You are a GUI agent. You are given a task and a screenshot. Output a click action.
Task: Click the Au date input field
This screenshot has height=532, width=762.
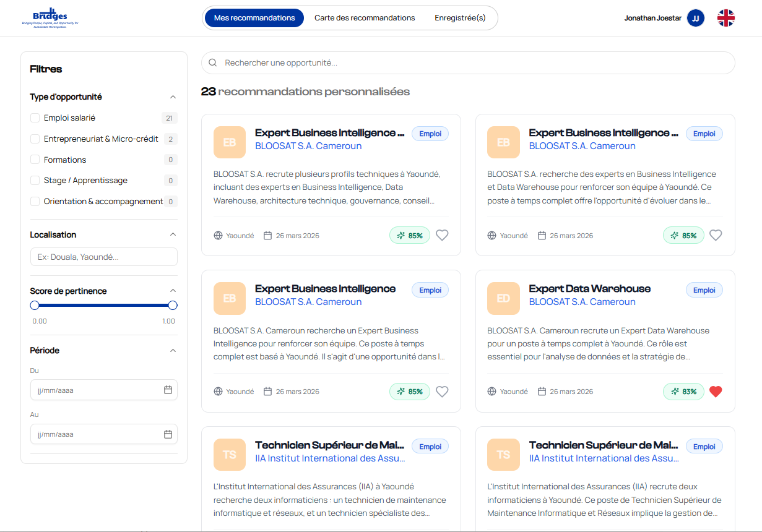104,434
